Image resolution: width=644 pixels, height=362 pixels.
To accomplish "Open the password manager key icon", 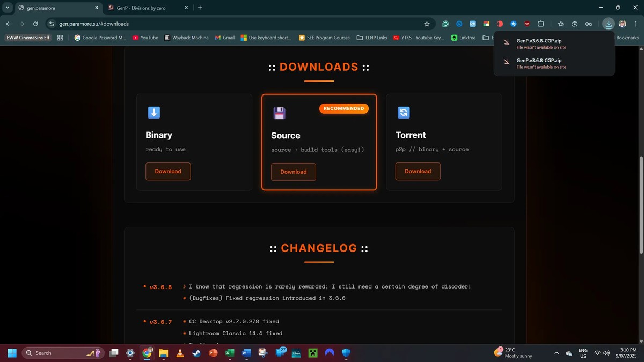I will [588, 24].
